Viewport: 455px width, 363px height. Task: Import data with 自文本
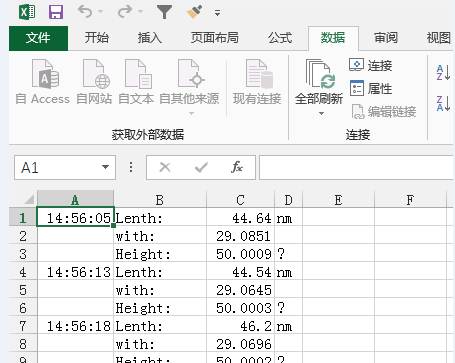(136, 82)
